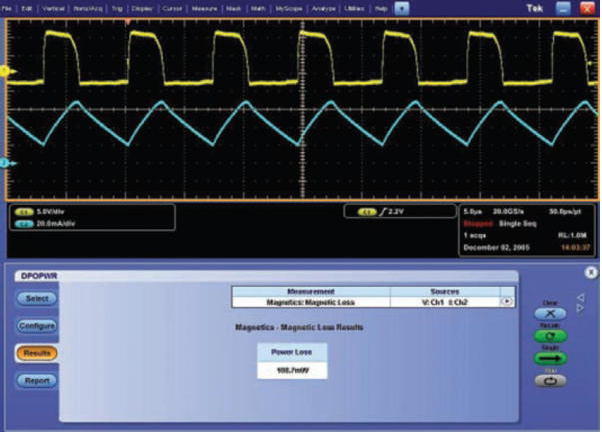Image resolution: width=602 pixels, height=441 pixels.
Task: Start a Single run with arrow icon
Action: point(551,357)
